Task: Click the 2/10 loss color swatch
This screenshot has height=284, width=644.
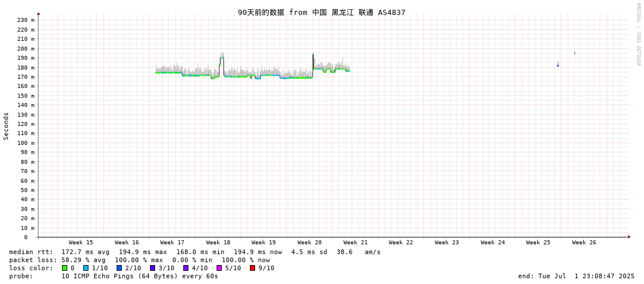Action: [x=119, y=268]
